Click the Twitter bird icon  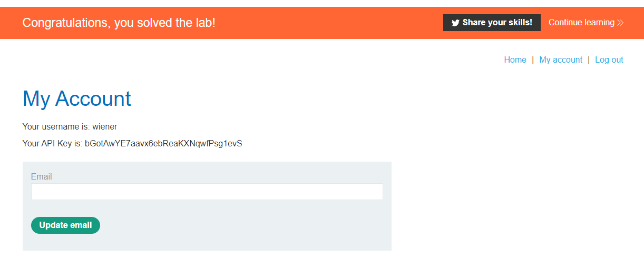click(x=455, y=23)
